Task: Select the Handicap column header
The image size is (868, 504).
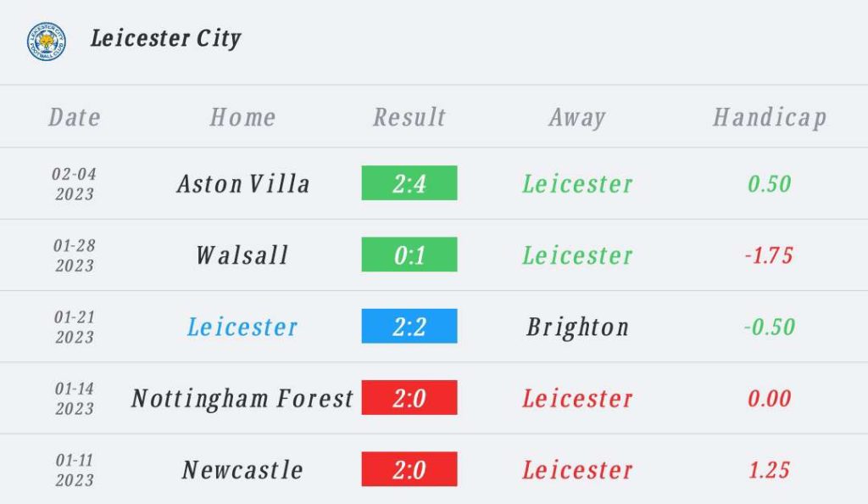Action: [770, 117]
